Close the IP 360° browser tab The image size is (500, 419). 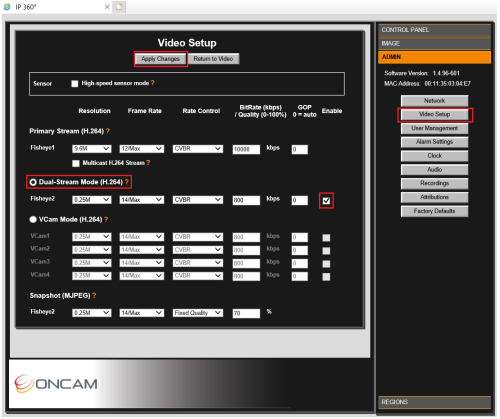pos(107,7)
